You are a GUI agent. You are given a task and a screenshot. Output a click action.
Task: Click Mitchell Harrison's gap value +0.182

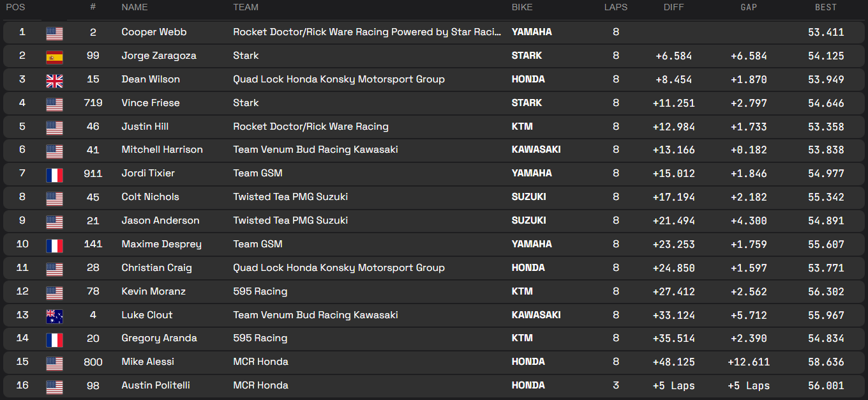click(x=749, y=150)
